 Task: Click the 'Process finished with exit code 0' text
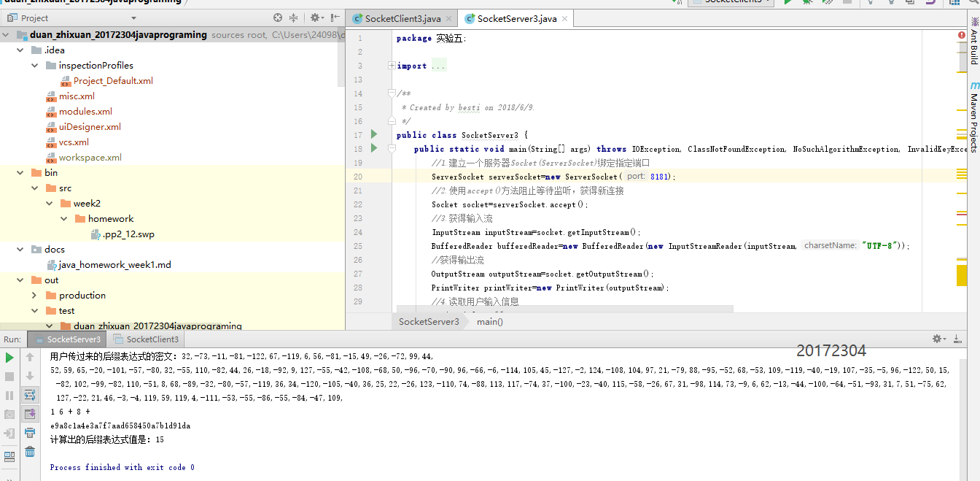(x=122, y=467)
